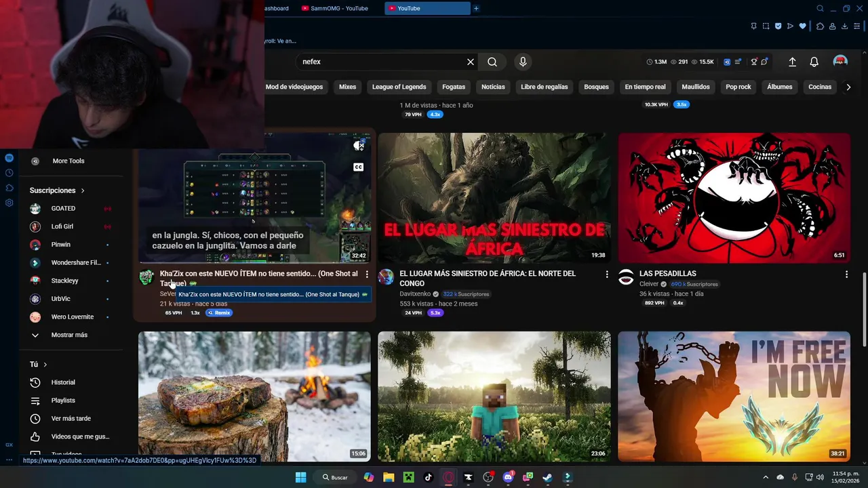This screenshot has height=488, width=868.
Task: Click Buscar in the Windows taskbar
Action: point(334,477)
